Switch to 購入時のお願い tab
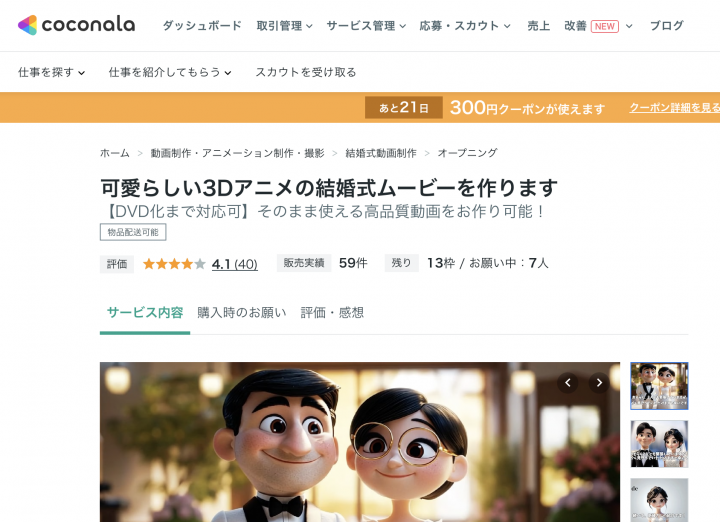Image resolution: width=720 pixels, height=522 pixels. (x=242, y=313)
